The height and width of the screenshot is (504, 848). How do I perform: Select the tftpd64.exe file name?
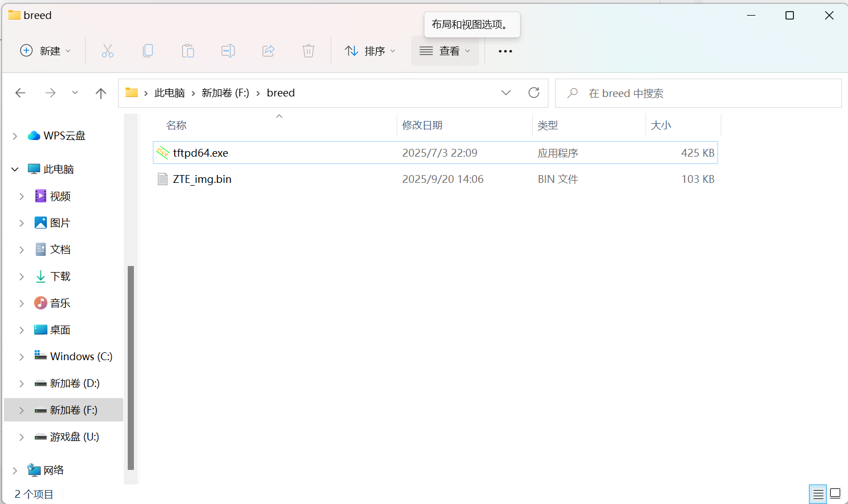pos(201,153)
